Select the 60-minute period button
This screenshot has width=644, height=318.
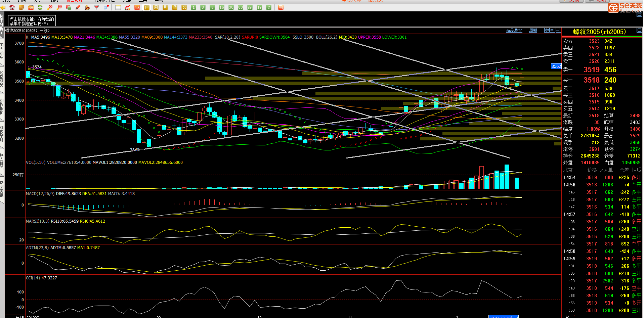[241, 7]
